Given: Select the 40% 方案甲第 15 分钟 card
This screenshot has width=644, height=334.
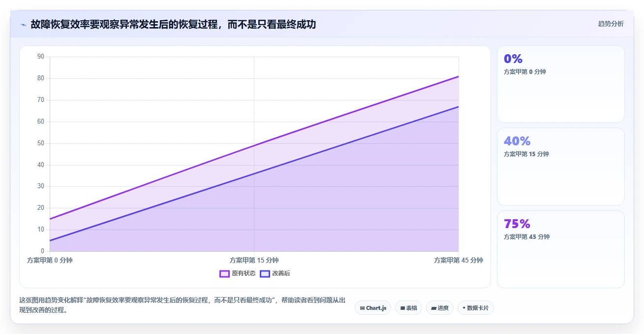Looking at the screenshot, I should pos(560,167).
